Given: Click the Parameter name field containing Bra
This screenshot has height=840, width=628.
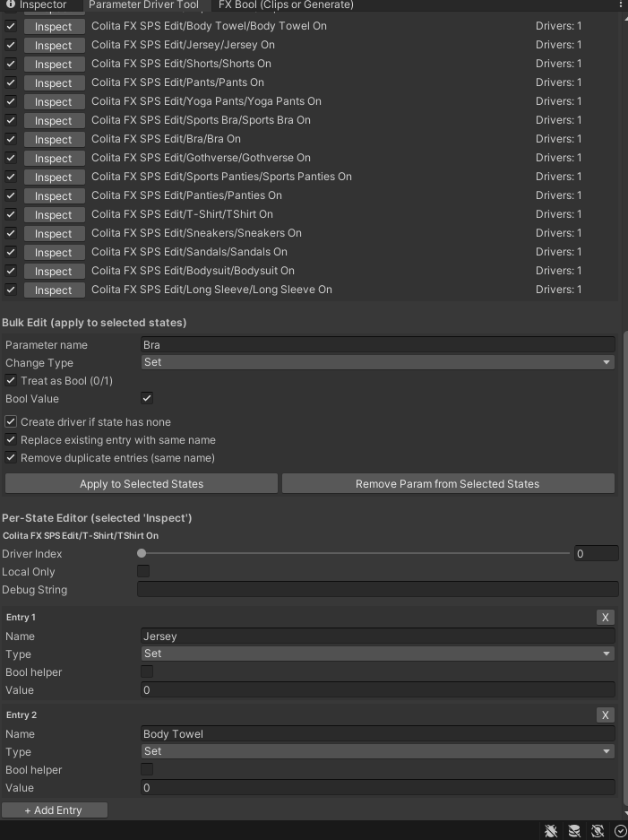Looking at the screenshot, I should 377,344.
